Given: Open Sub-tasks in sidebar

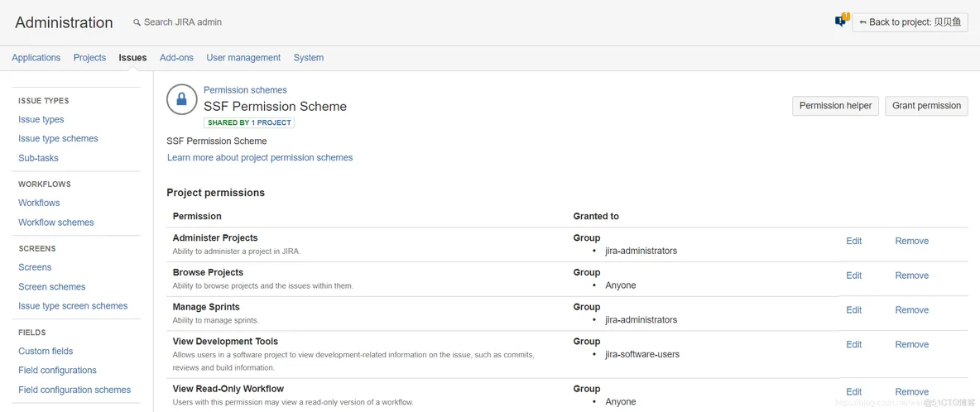Looking at the screenshot, I should tap(38, 158).
